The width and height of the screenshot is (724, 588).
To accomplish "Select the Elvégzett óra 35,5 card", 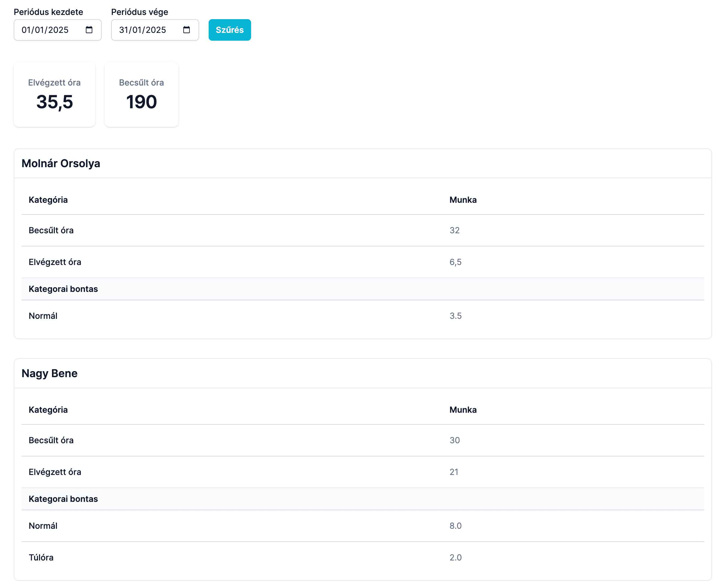I will click(54, 95).
